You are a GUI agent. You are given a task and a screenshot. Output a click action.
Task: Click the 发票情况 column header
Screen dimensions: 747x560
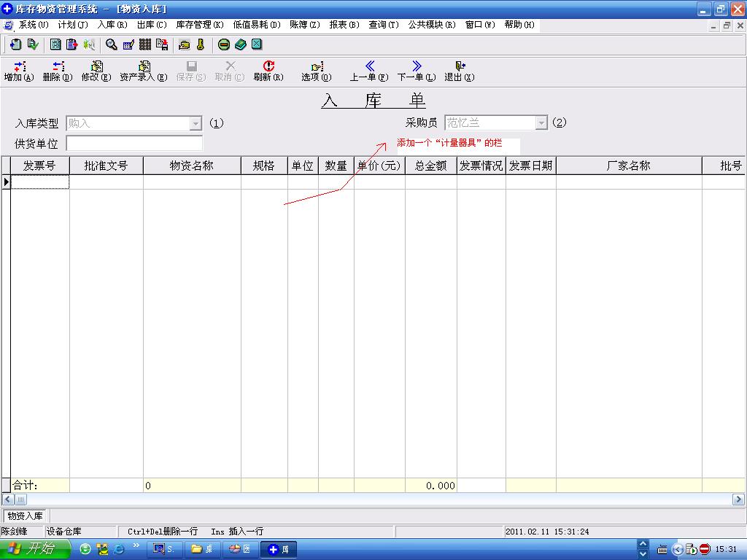(x=481, y=166)
